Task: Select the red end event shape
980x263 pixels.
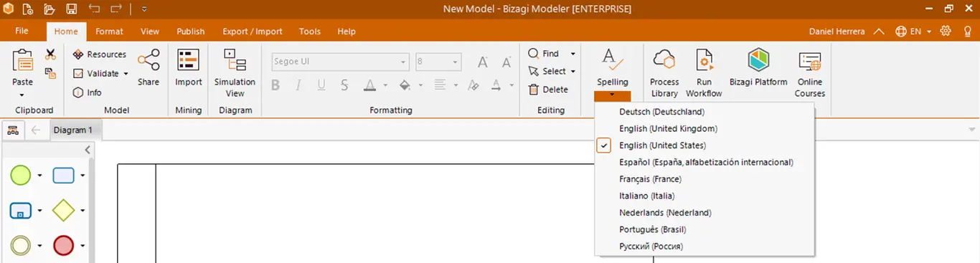Action: pyautogui.click(x=63, y=246)
